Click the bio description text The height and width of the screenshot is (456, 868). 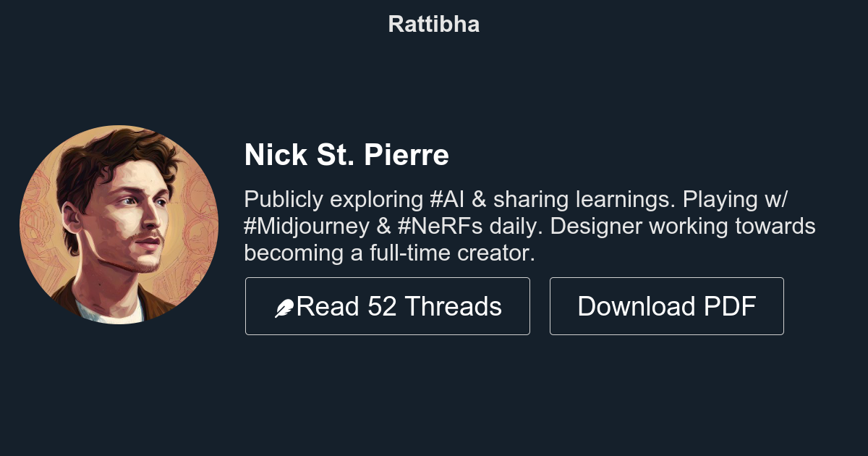506,226
